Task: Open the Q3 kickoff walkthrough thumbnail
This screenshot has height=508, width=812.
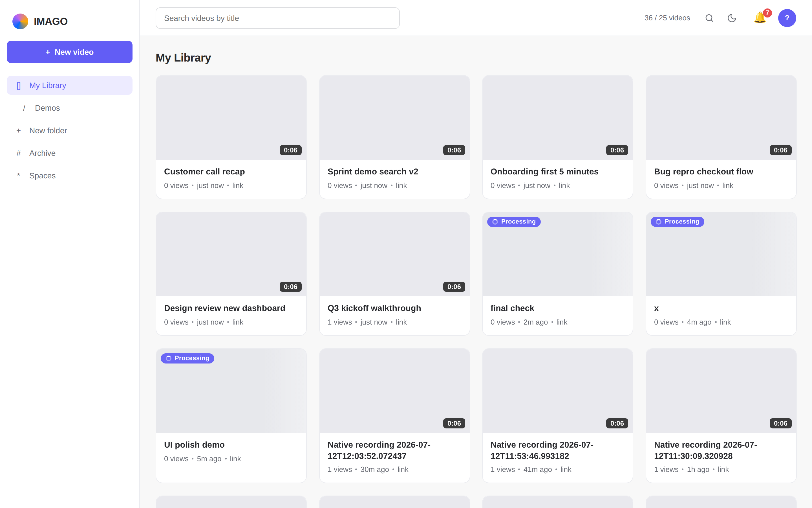Action: pyautogui.click(x=395, y=254)
